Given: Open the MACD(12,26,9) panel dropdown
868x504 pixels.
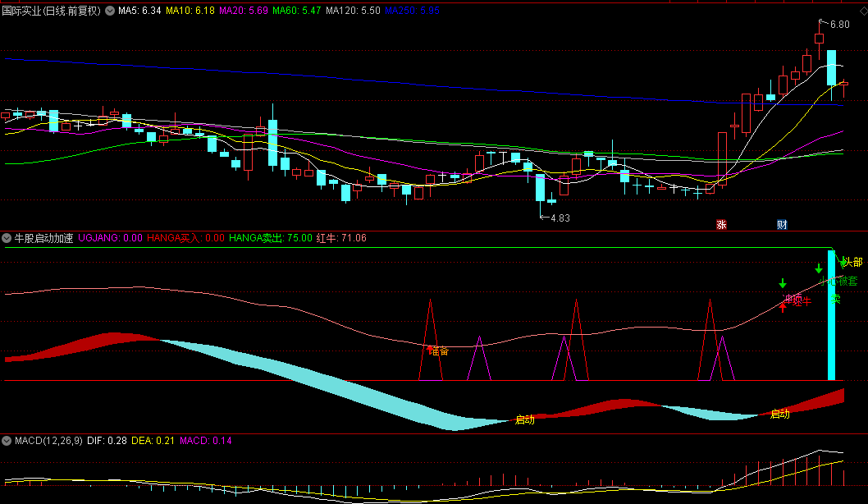Looking at the screenshot, I should coord(7,441).
